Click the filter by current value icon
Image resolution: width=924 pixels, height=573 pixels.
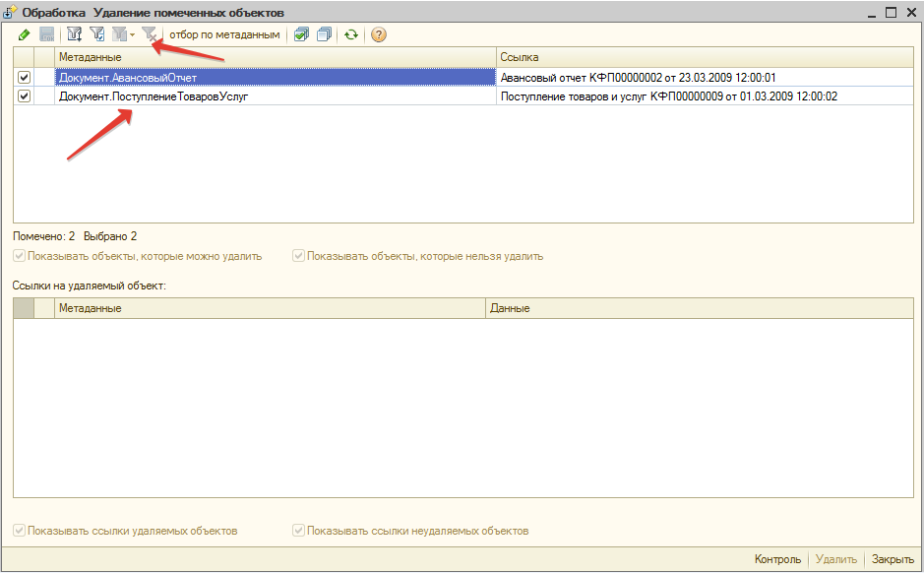97,34
